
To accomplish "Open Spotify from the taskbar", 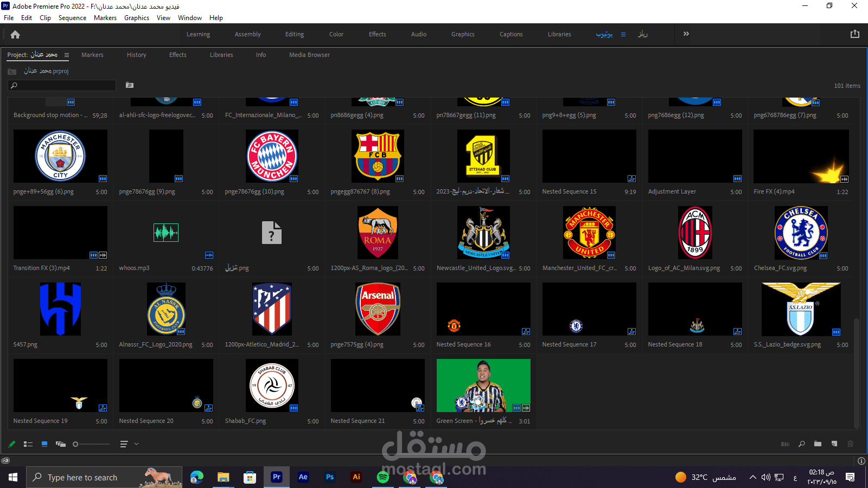I will click(x=382, y=477).
